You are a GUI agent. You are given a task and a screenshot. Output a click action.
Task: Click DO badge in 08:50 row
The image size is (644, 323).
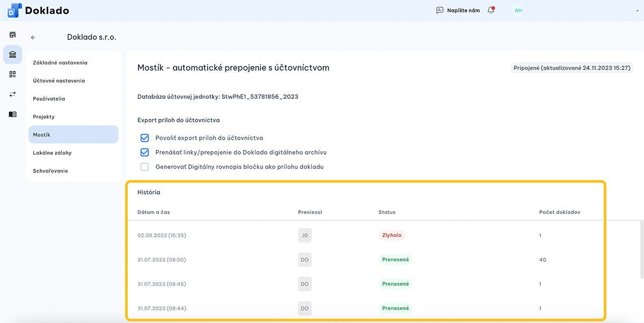pos(305,260)
